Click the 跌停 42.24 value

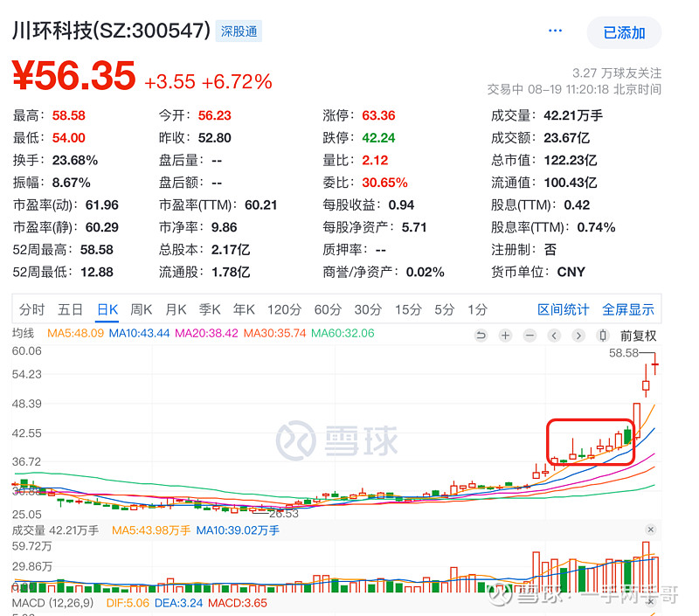pos(378,138)
